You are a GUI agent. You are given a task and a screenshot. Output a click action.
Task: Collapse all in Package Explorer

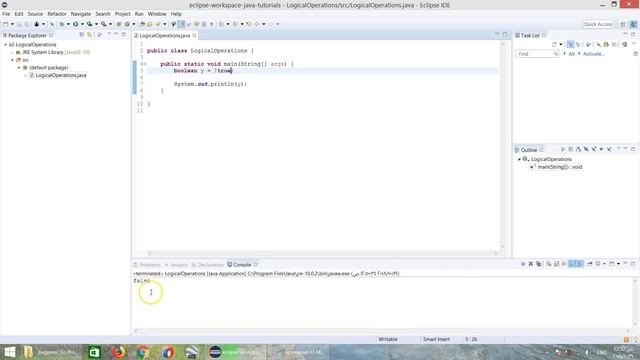(82, 35)
